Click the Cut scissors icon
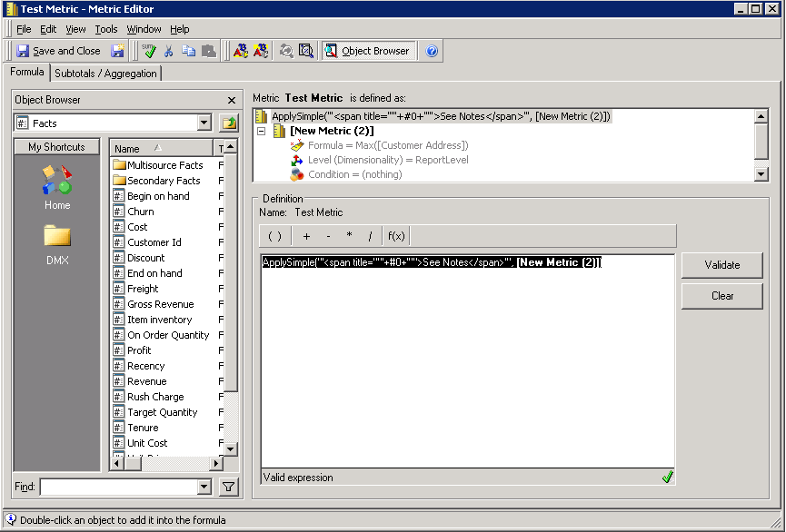 click(169, 51)
